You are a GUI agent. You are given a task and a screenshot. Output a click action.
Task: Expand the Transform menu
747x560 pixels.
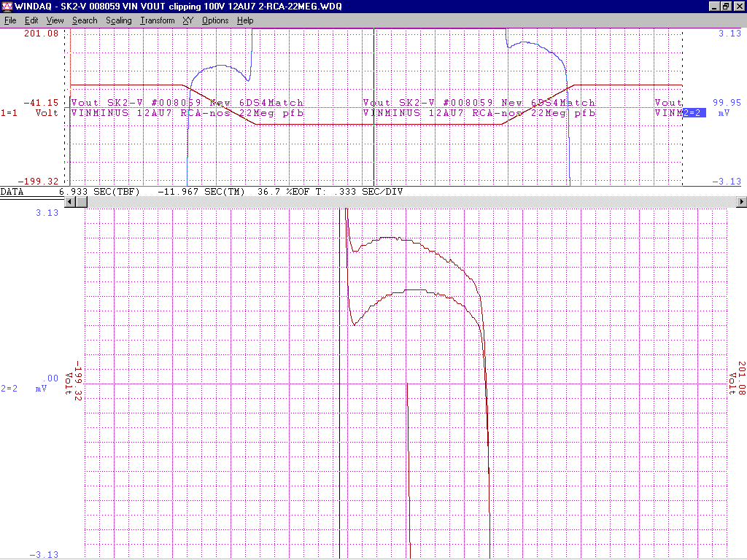(x=158, y=20)
